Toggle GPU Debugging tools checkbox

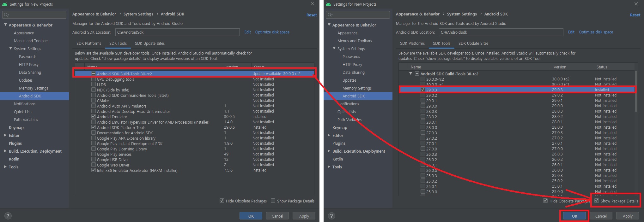[x=94, y=79]
